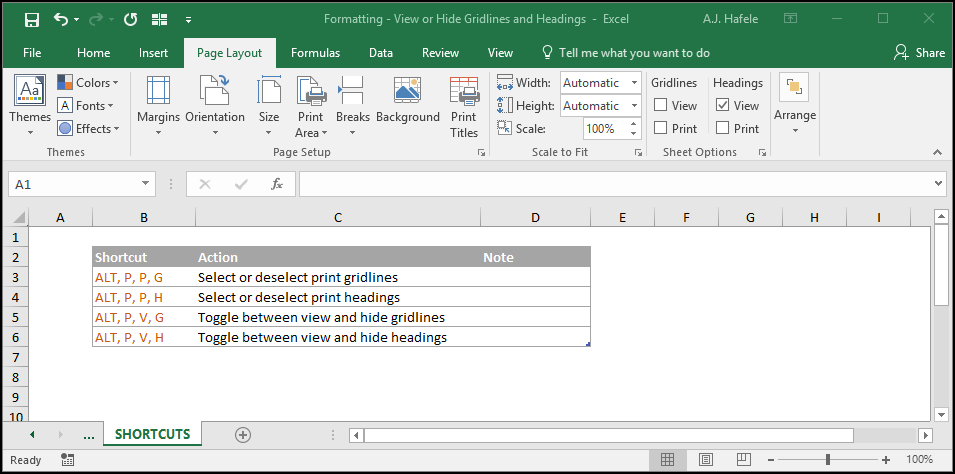The width and height of the screenshot is (955, 474).
Task: Click the previous sheet navigation arrow
Action: coord(32,434)
